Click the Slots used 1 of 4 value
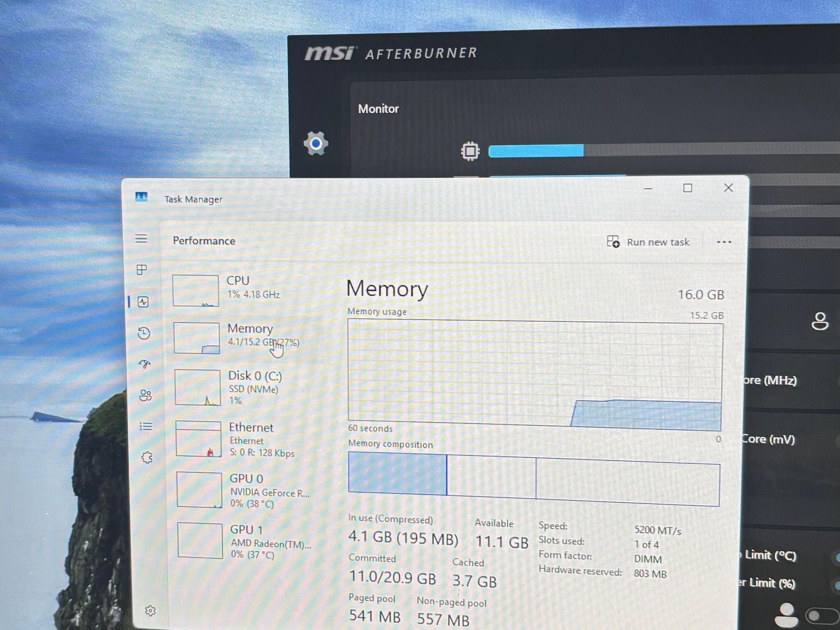The image size is (840, 630). click(x=646, y=545)
